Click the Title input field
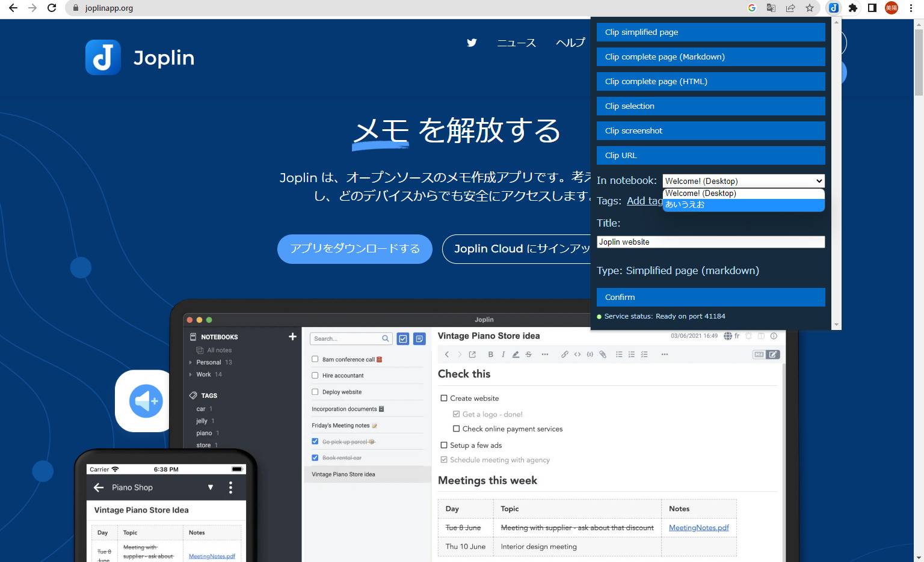 710,242
